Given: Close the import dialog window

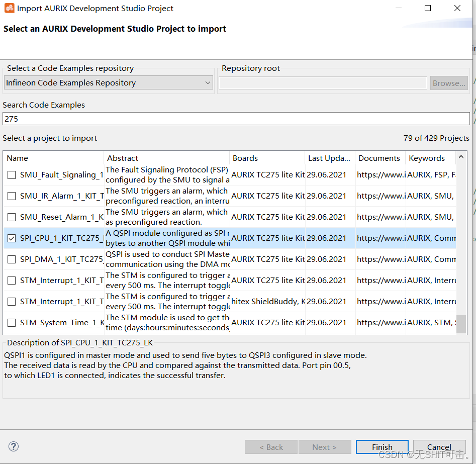Looking at the screenshot, I should tap(457, 8).
